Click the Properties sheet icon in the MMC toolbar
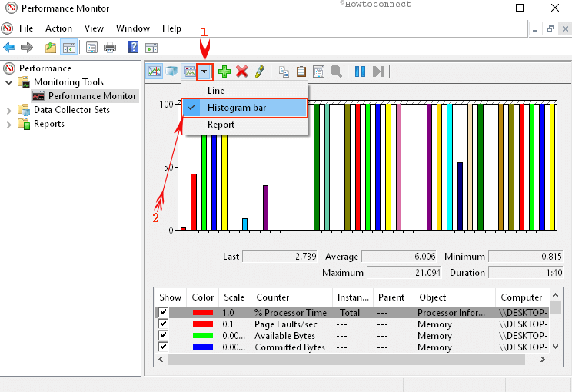572x392 pixels. tap(91, 48)
